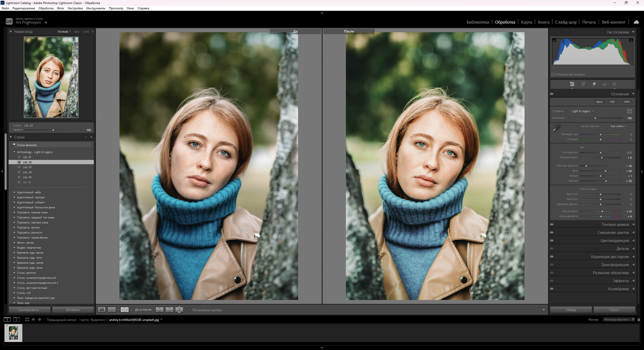This screenshot has height=350, width=644.
Task: Enable the Получение пробы checkbox
Action: [x=189, y=310]
